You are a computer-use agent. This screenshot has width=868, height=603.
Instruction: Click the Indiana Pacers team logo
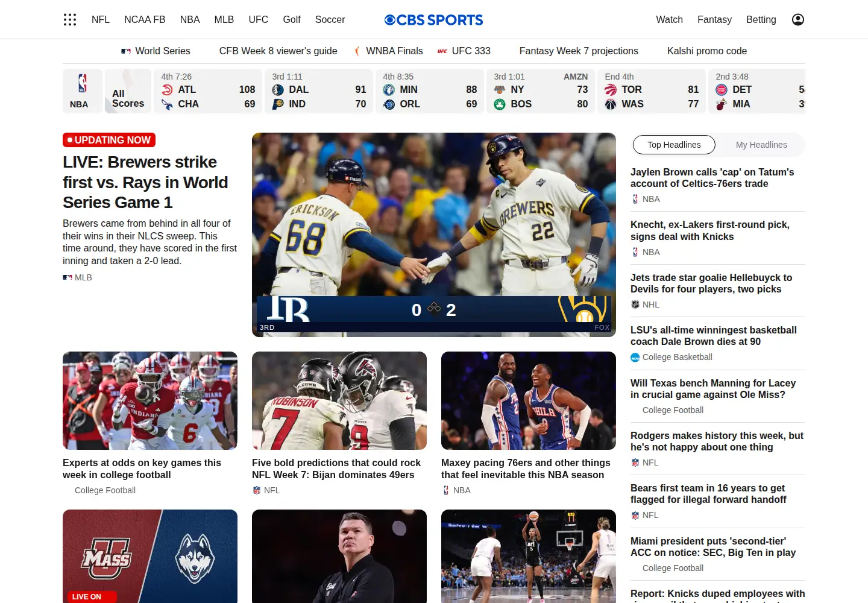pyautogui.click(x=278, y=104)
